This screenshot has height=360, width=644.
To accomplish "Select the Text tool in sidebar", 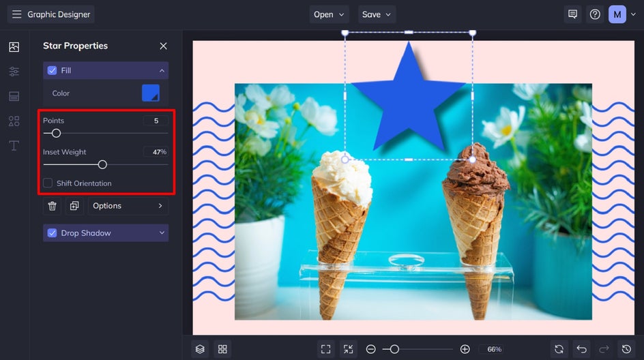I will pyautogui.click(x=14, y=146).
